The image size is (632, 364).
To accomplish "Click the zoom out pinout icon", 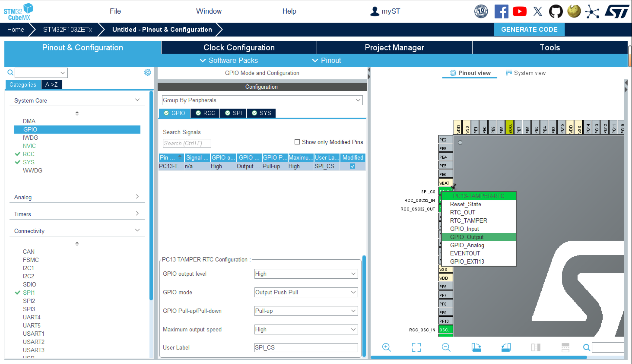I will point(446,347).
